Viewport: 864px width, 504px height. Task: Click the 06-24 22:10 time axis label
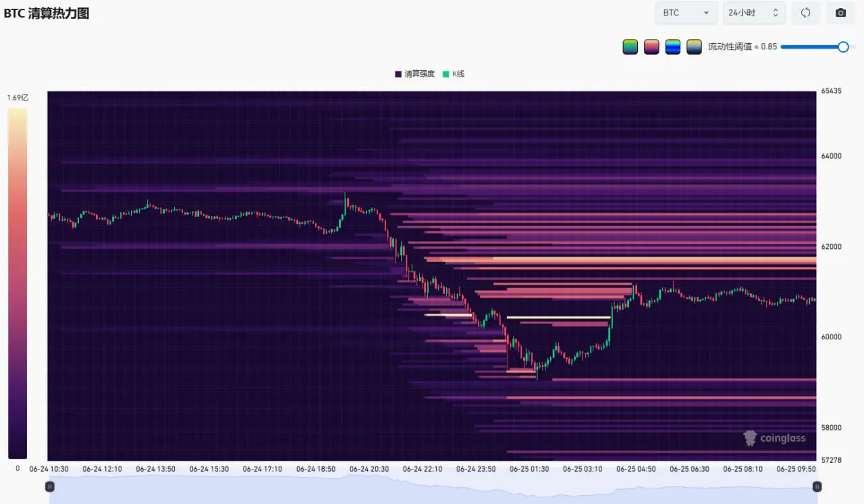(x=423, y=469)
